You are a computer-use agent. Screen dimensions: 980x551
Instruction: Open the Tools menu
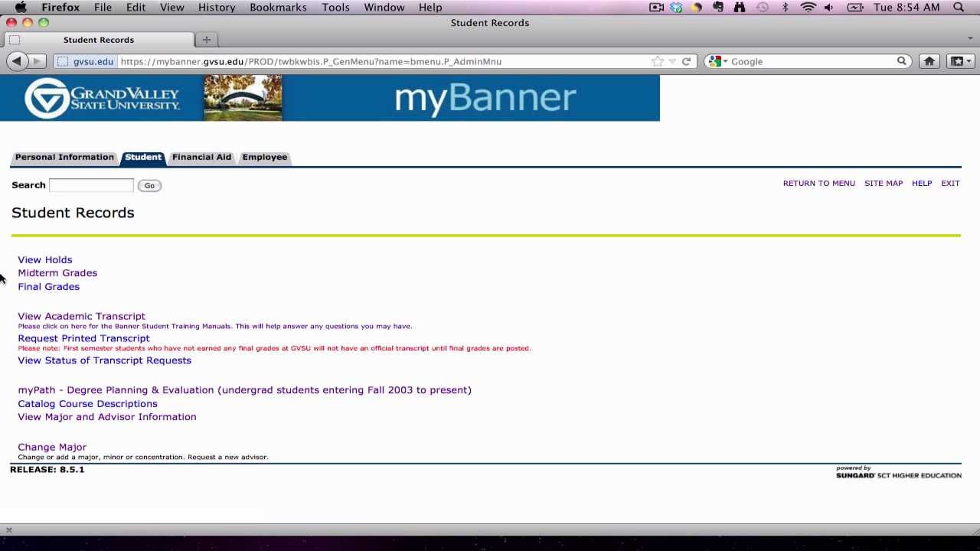335,7
